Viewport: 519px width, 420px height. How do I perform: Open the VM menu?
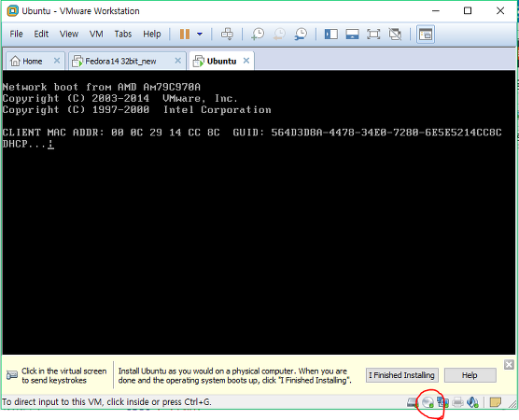(96, 34)
